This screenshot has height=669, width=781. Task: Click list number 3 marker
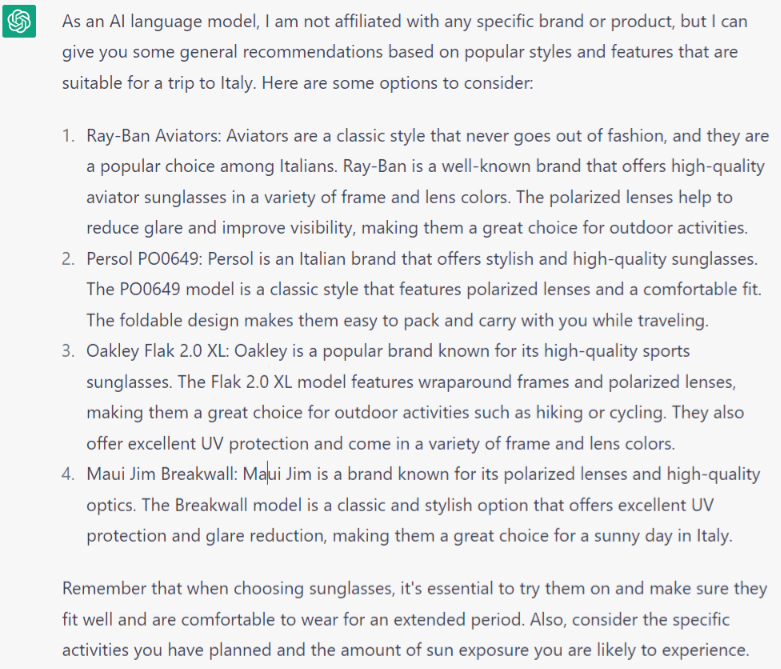pyautogui.click(x=68, y=351)
